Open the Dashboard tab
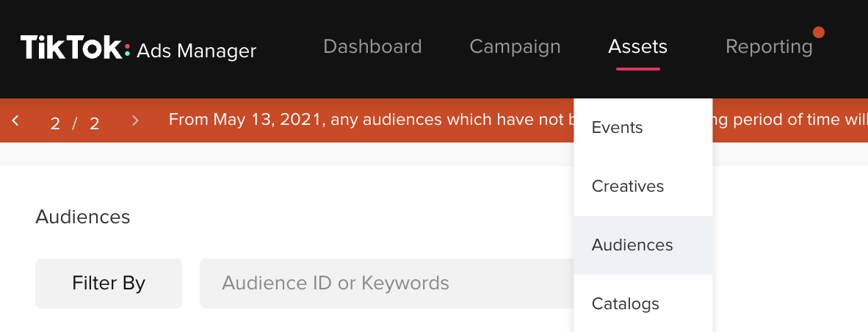 (x=372, y=46)
